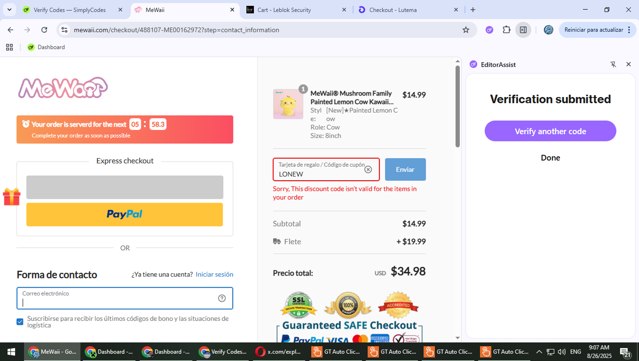The width and height of the screenshot is (639, 361).
Task: Close the Cart - Leblok Security tab
Action: [x=344, y=10]
